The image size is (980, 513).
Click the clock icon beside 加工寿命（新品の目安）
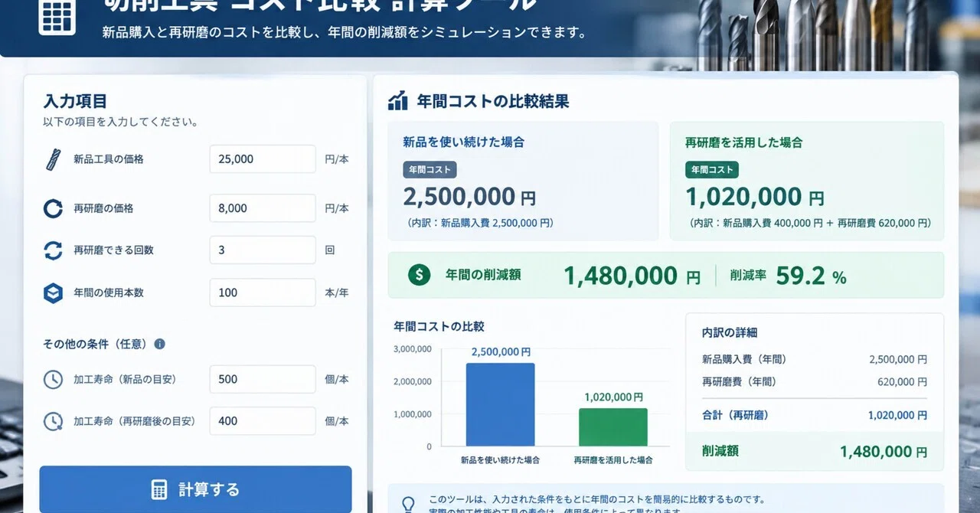(53, 379)
